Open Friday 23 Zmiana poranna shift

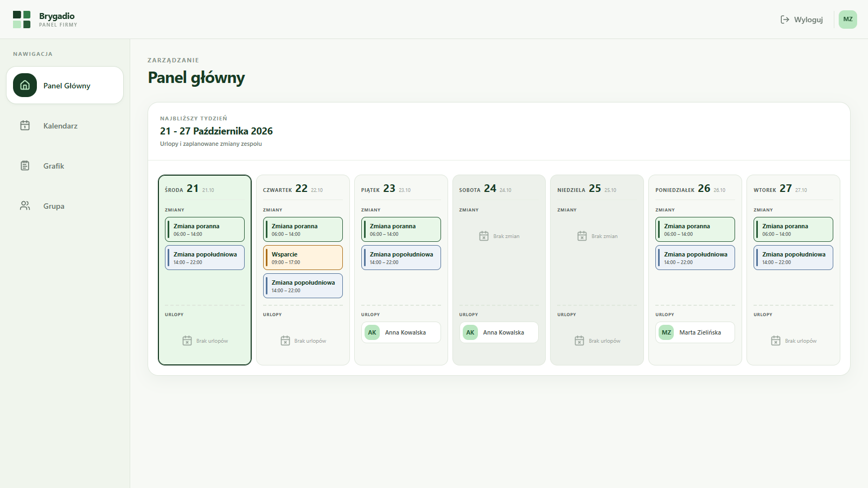point(401,229)
